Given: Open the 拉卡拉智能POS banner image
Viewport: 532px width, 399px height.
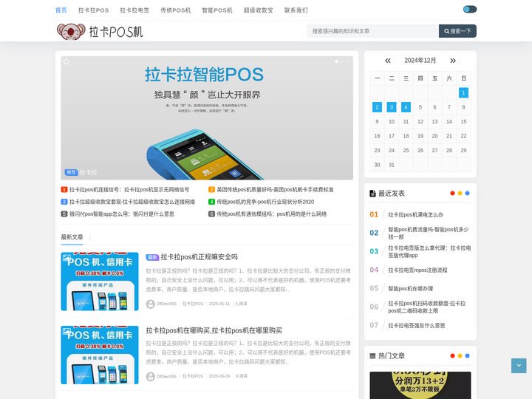Looking at the screenshot, I should pyautogui.click(x=207, y=117).
